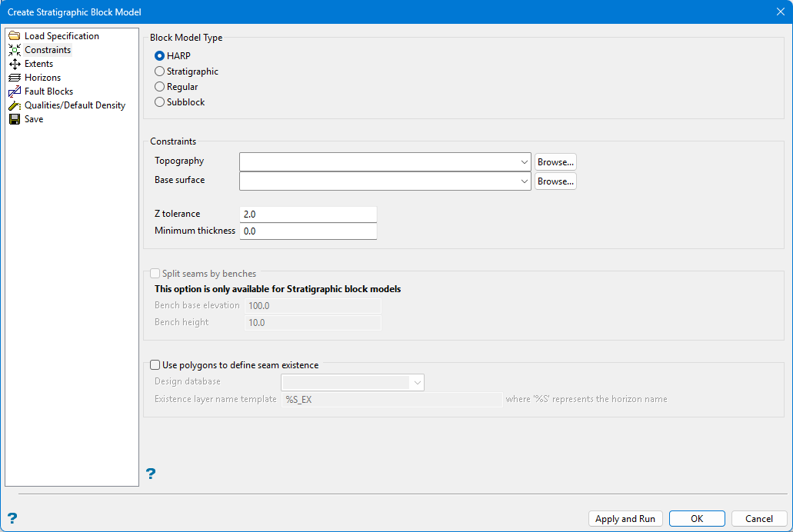Click the Save floppy disk icon
793x532 pixels.
pyautogui.click(x=15, y=119)
